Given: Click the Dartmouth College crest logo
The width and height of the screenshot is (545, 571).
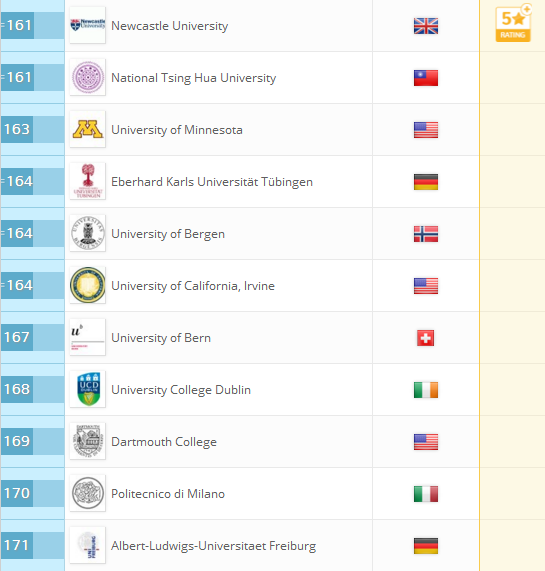Looking at the screenshot, I should (87, 441).
